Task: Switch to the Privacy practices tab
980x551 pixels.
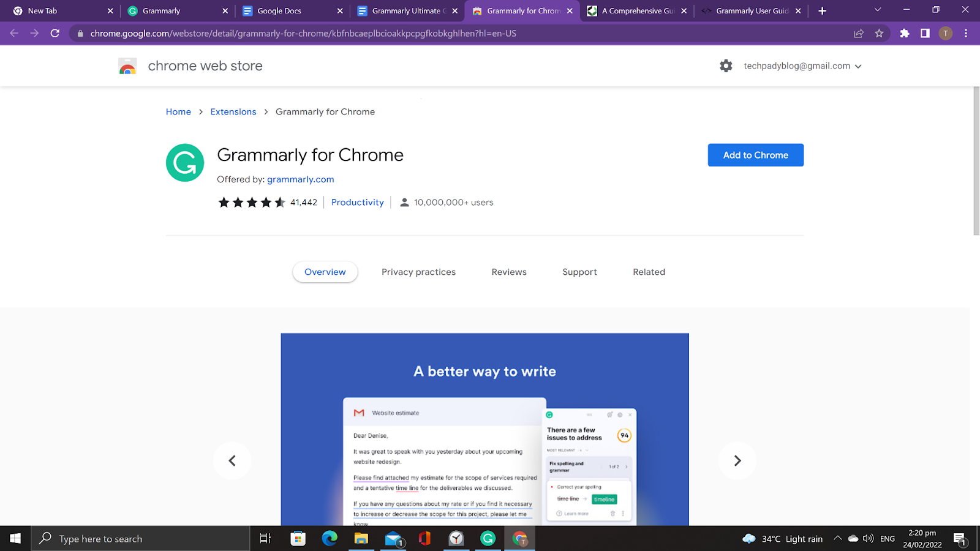Action: (x=418, y=272)
